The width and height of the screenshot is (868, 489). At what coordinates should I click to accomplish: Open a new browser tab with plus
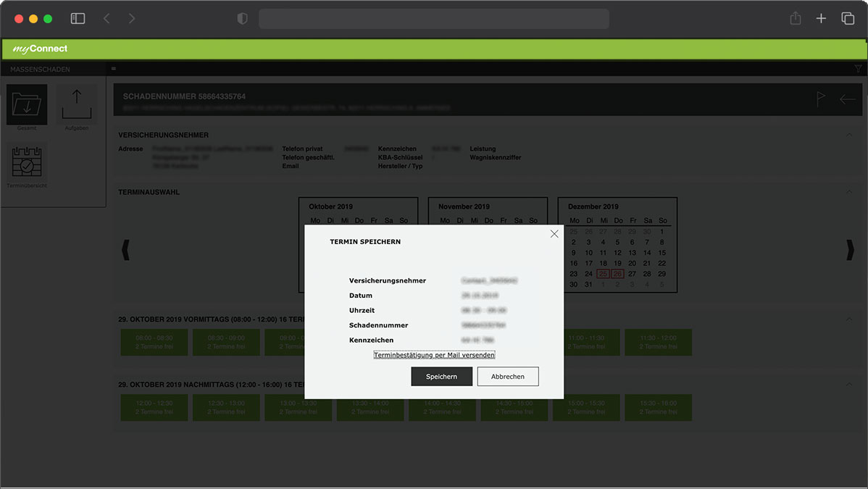click(821, 19)
